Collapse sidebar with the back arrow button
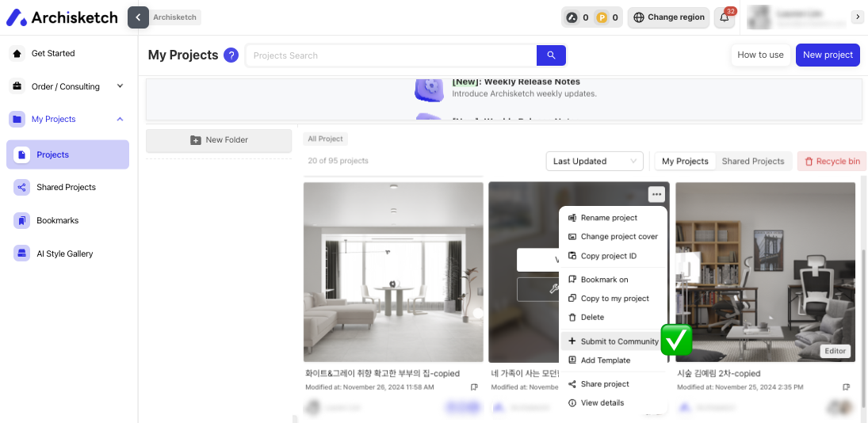868x423 pixels. pos(138,17)
